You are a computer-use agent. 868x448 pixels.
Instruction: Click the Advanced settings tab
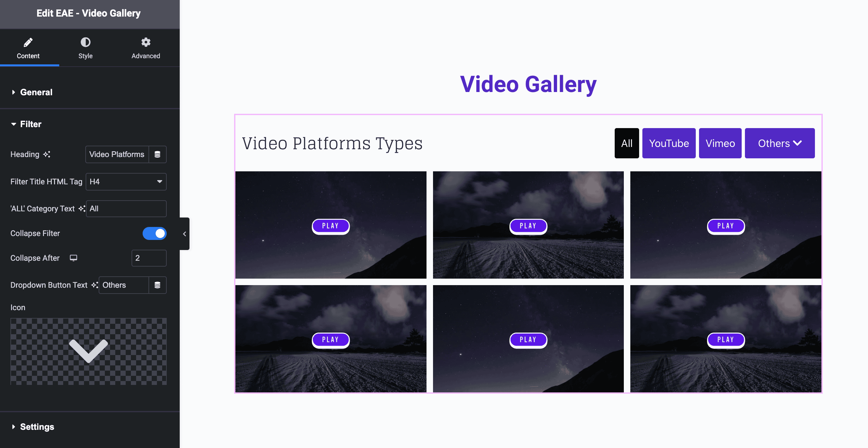(x=145, y=48)
